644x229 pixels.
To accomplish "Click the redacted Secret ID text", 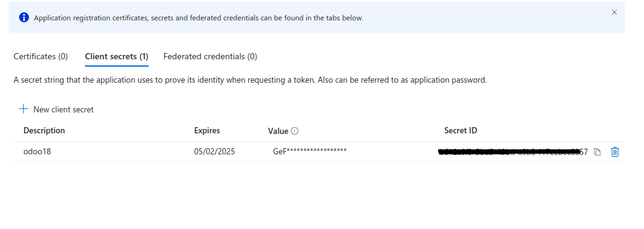I will click(513, 152).
